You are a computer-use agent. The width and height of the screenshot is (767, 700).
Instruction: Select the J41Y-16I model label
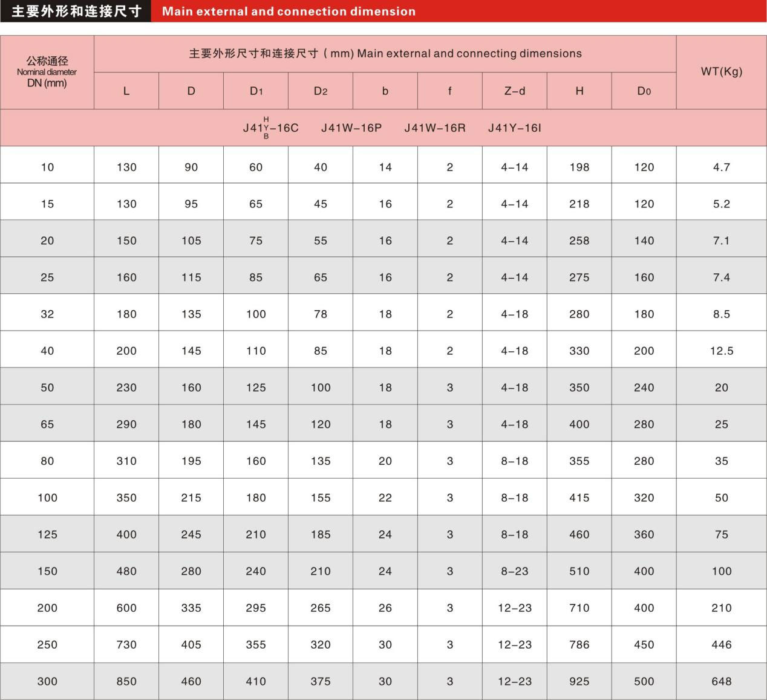click(x=514, y=128)
